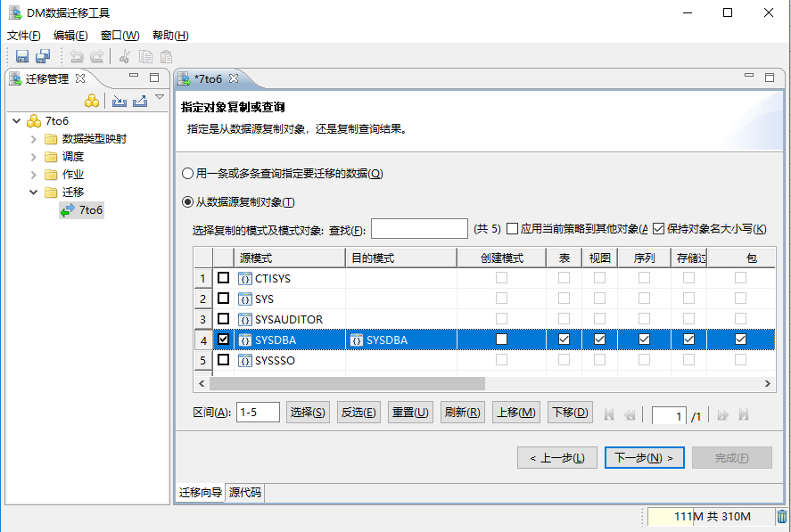Click the Save icon on the toolbar
The height and width of the screenshot is (532, 791).
(22, 56)
